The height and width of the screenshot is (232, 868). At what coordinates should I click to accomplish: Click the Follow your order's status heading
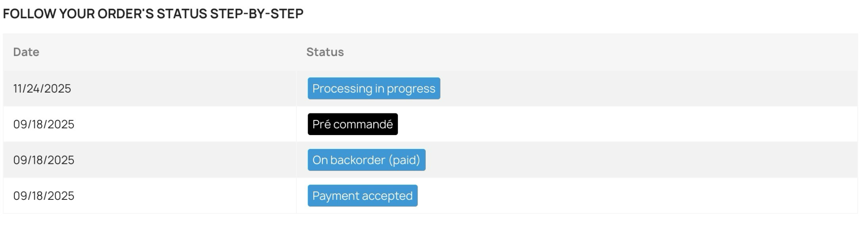(153, 13)
